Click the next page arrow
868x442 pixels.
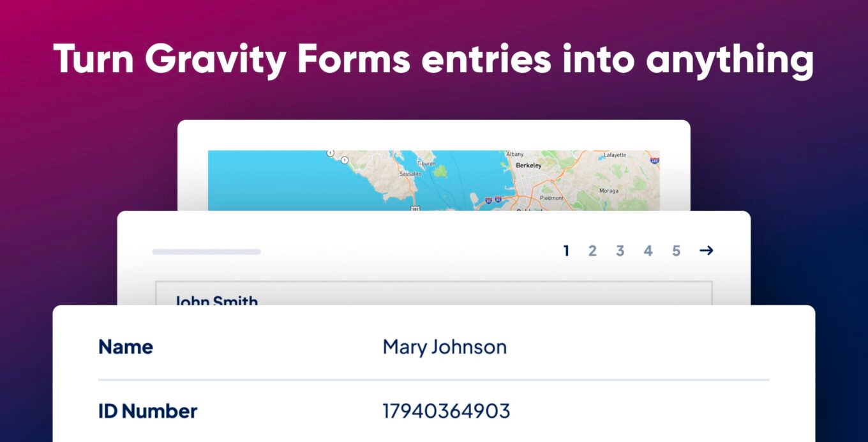point(706,251)
